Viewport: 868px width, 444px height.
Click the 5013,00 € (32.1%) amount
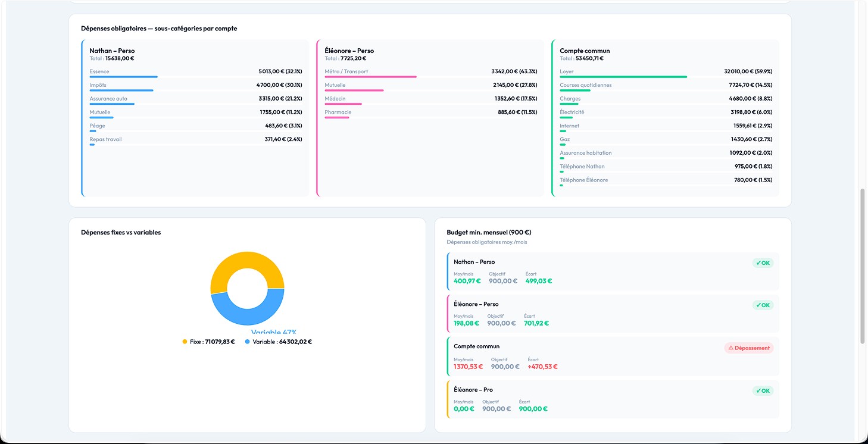coord(280,71)
